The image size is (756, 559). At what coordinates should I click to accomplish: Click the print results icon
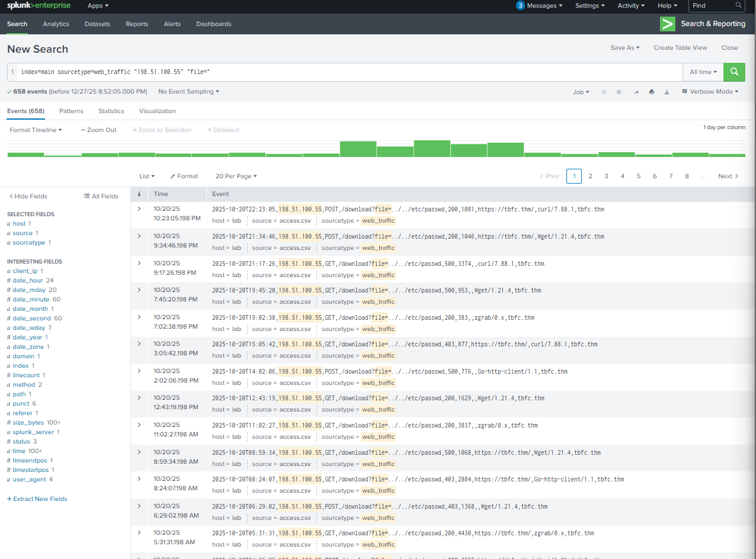[652, 92]
